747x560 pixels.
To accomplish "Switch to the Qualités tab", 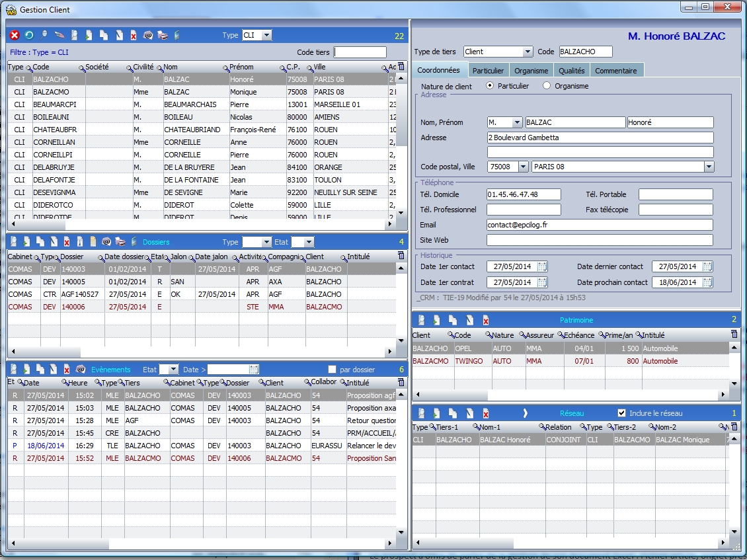I will point(572,71).
